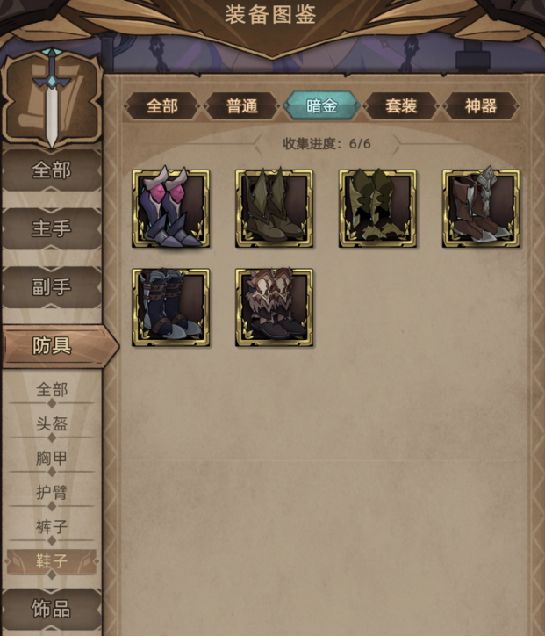Select the purple boots with pink gems
The width and height of the screenshot is (546, 637).
point(171,208)
